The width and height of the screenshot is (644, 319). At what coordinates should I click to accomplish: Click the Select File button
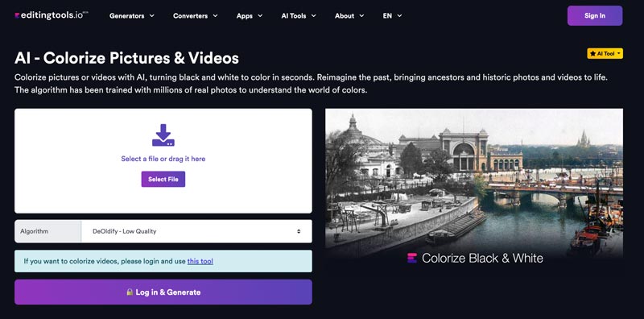(163, 179)
